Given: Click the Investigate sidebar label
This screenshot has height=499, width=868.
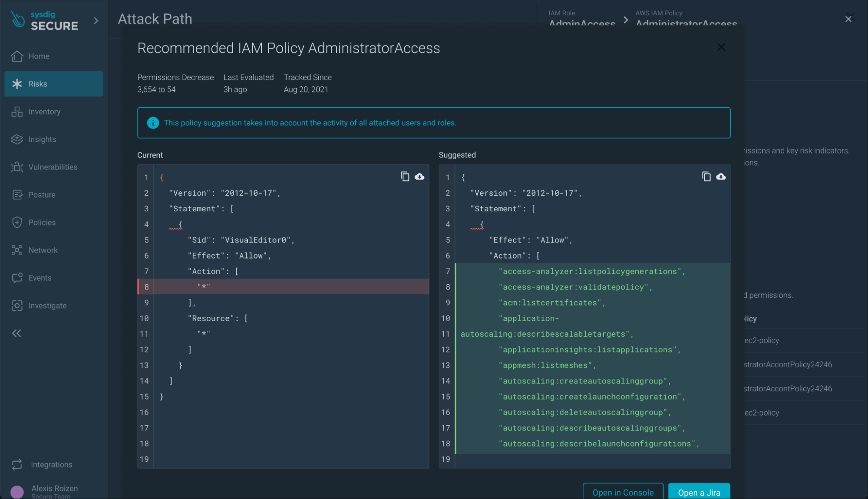Looking at the screenshot, I should click(x=48, y=305).
